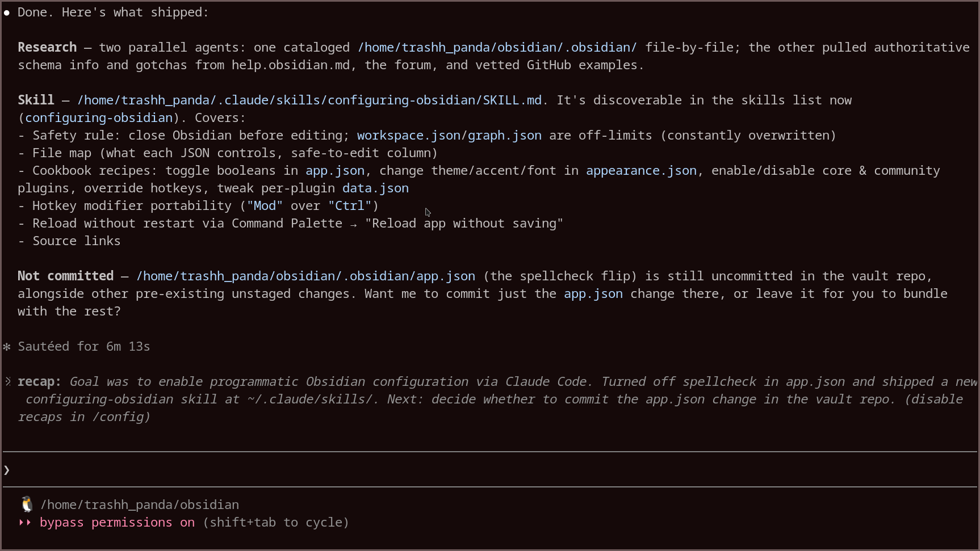Click the data.json file reference
The width and height of the screenshot is (980, 551).
click(375, 188)
